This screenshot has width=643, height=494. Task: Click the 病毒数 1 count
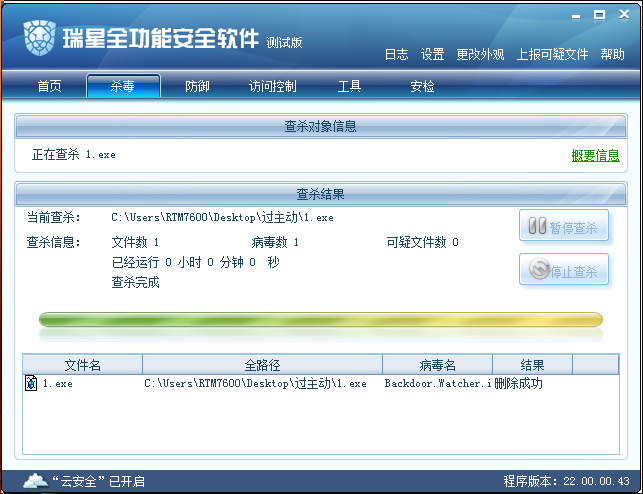point(275,242)
